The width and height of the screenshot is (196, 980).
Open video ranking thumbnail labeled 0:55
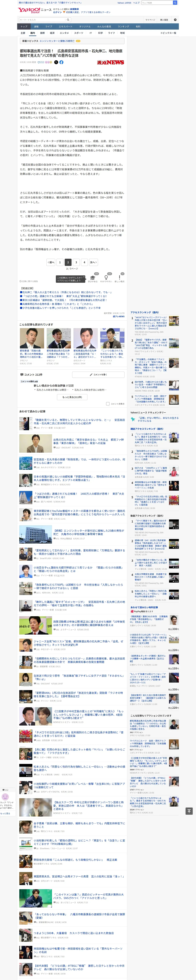pos(174,578)
